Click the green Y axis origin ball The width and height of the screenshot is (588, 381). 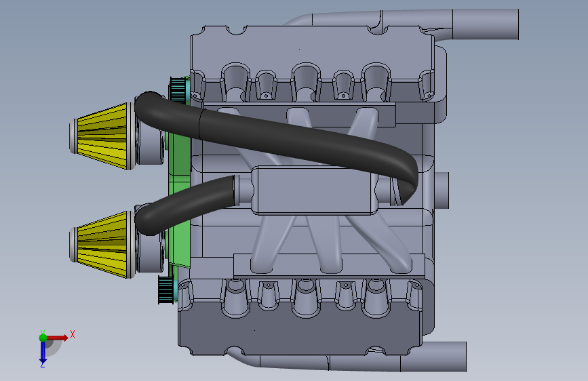[x=43, y=338]
